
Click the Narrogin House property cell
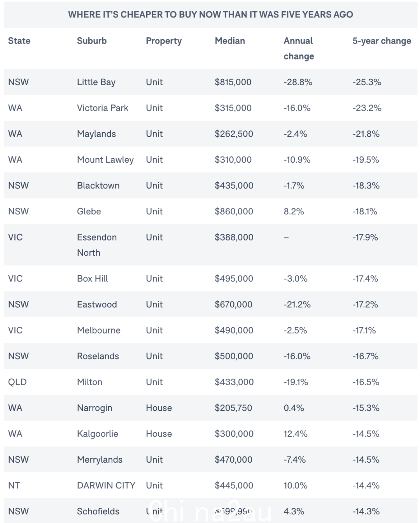(159, 408)
